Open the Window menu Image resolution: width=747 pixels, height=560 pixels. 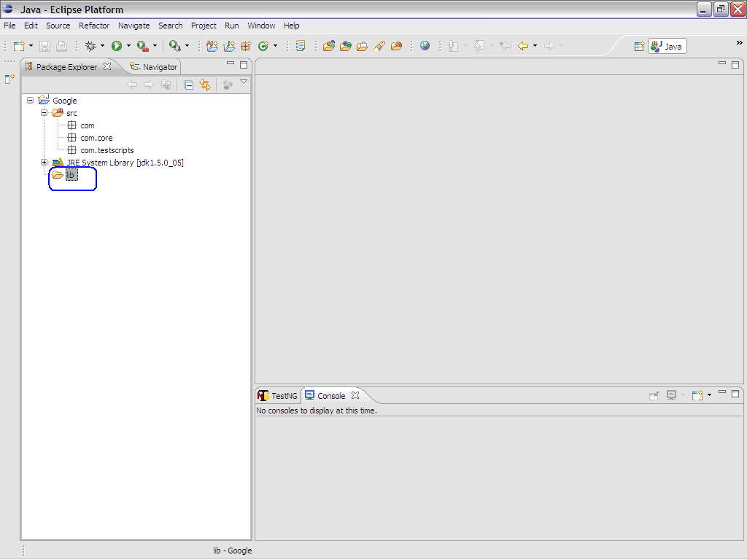point(261,26)
